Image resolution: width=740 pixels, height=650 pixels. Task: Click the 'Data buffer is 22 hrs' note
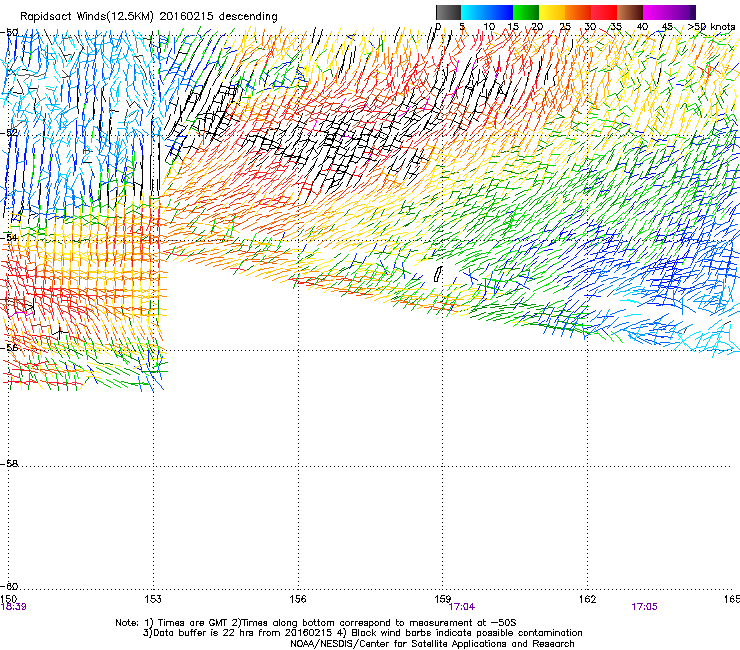tap(237, 633)
